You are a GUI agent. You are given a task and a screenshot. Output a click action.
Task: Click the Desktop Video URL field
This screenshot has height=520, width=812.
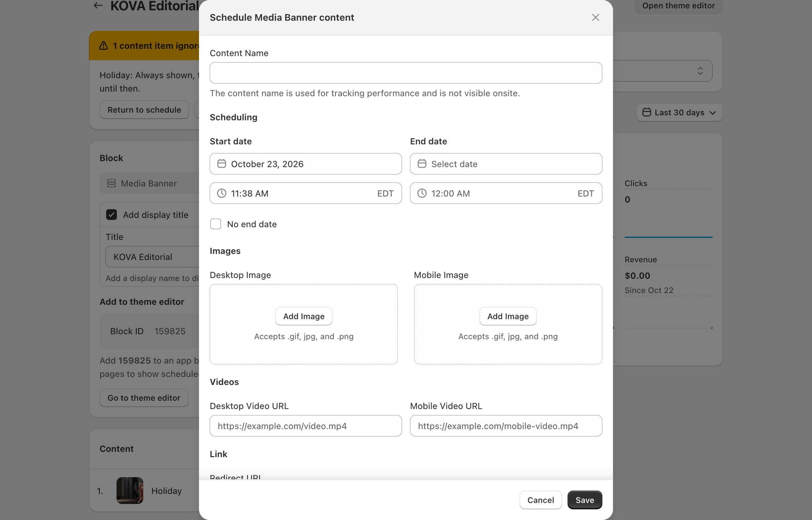pos(306,426)
